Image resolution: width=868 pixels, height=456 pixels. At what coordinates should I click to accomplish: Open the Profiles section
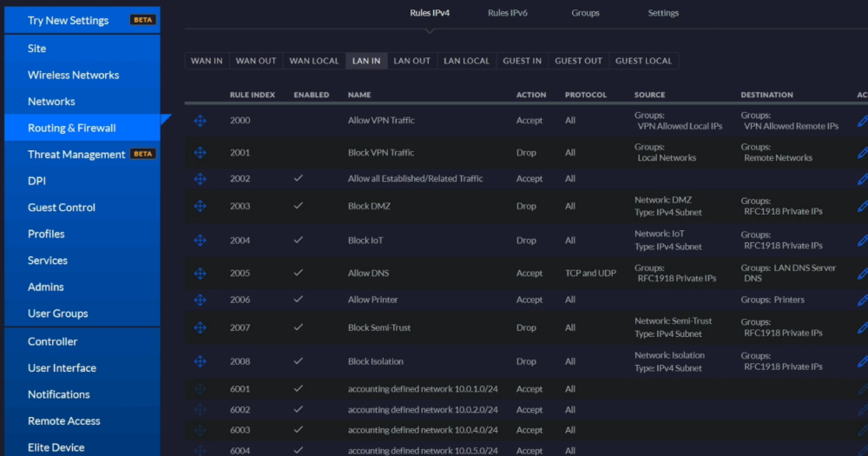(x=82, y=234)
